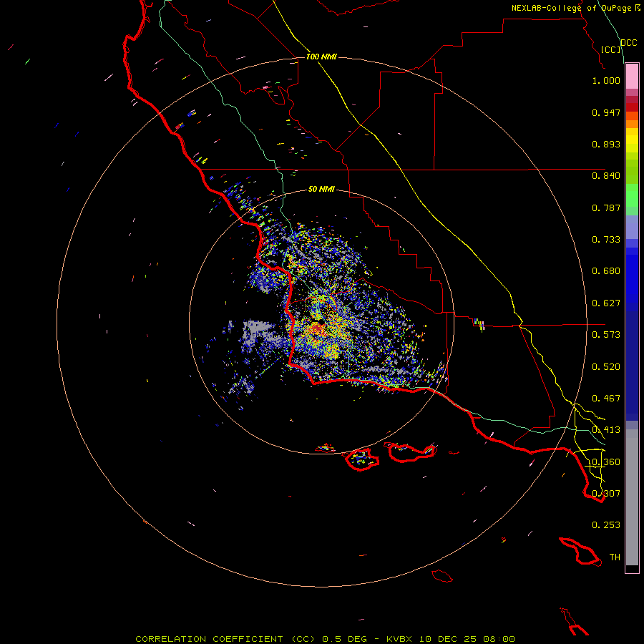The width and height of the screenshot is (644, 644).
Task: Click the 50 NMI range ring label
Action: (321, 190)
